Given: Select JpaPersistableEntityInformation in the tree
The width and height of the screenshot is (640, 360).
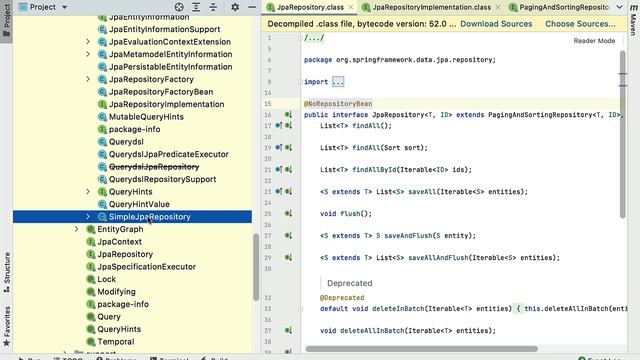Looking at the screenshot, I should pyautogui.click(x=170, y=67).
